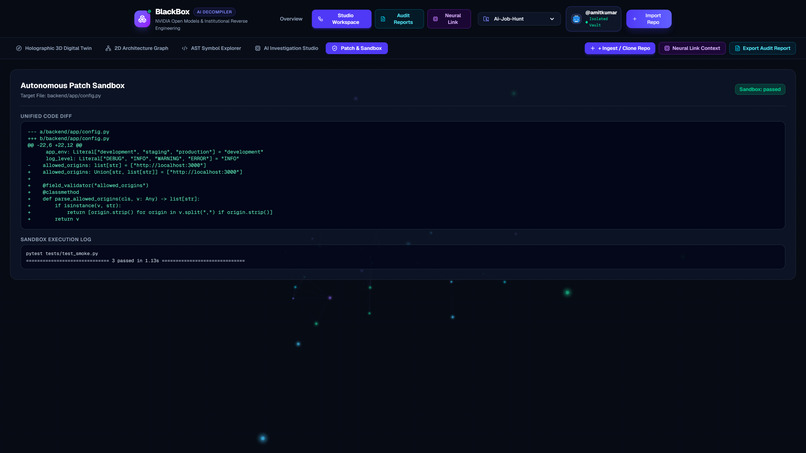
Task: Click the @@ -22,6 +22,12 @@ hunk header
Action: tap(54, 145)
